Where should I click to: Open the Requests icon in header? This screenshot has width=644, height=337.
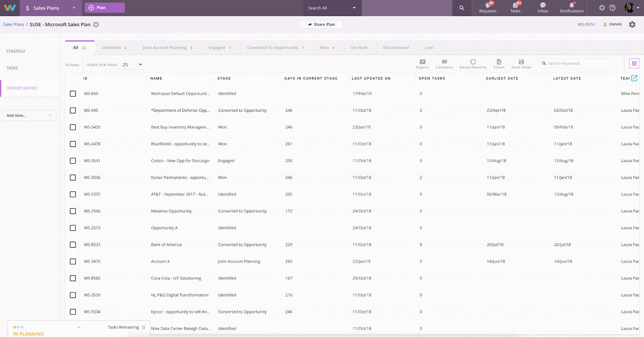pyautogui.click(x=487, y=7)
